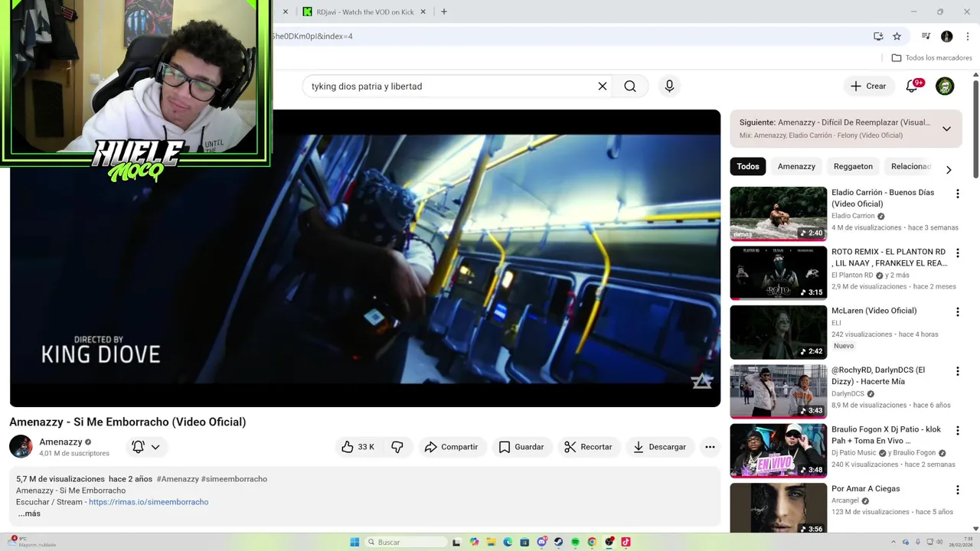
Task: Open Amenazzy channel avatar
Action: [21, 446]
